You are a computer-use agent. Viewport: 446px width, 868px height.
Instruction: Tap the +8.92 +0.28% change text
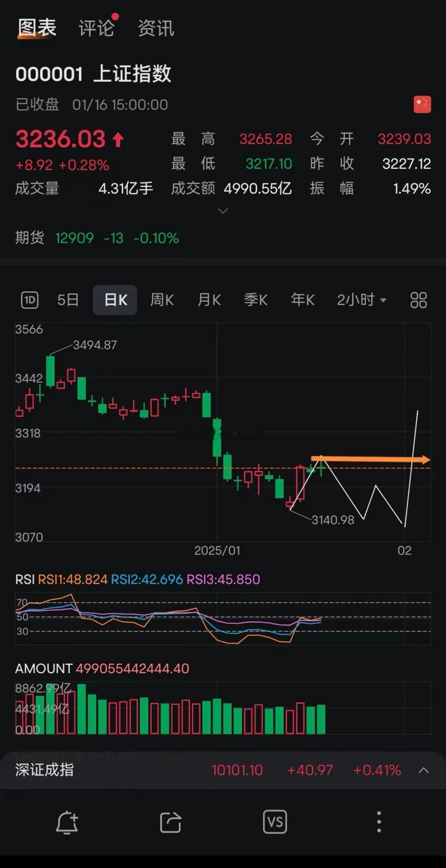62,165
